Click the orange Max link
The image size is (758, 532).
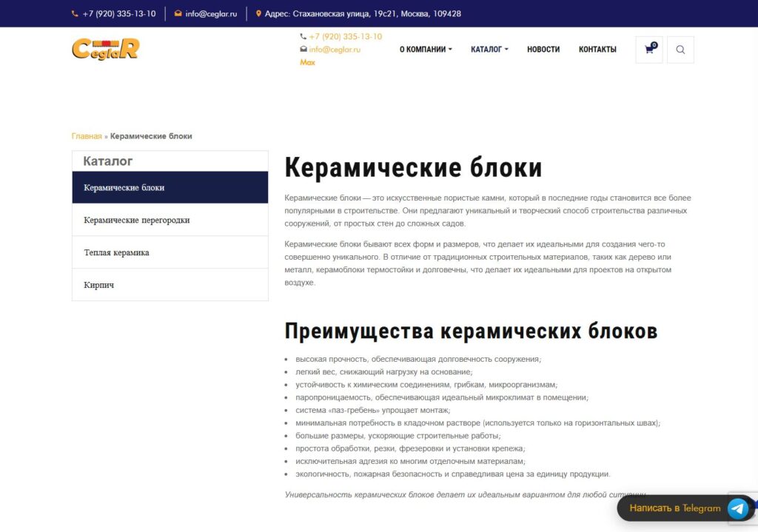click(307, 62)
